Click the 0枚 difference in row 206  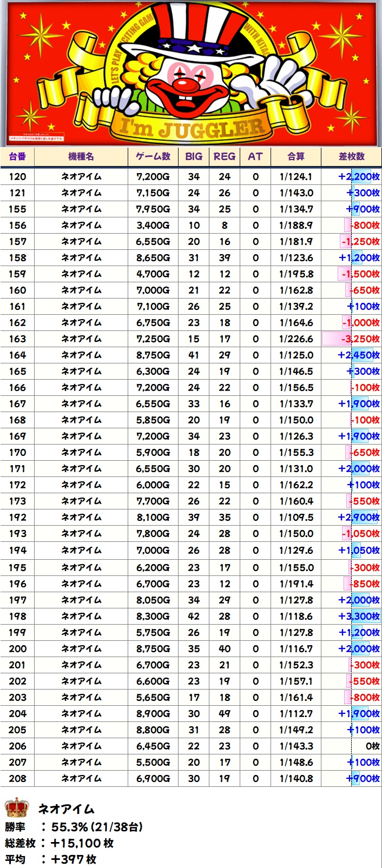click(372, 746)
